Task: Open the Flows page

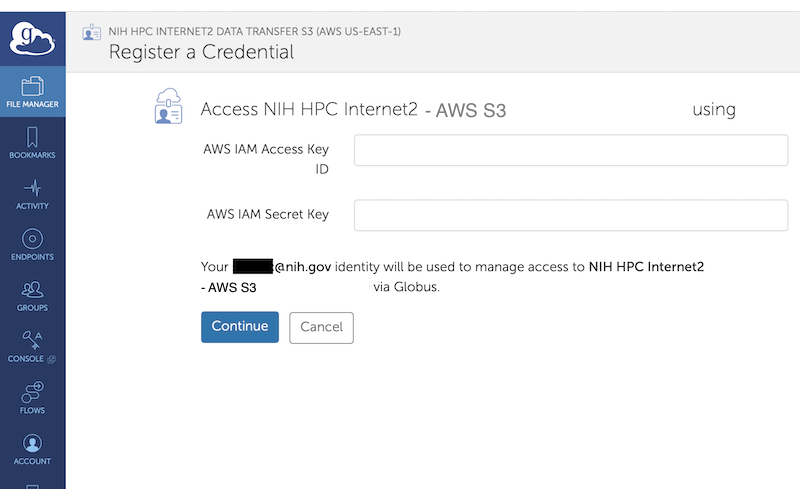Action: click(32, 398)
